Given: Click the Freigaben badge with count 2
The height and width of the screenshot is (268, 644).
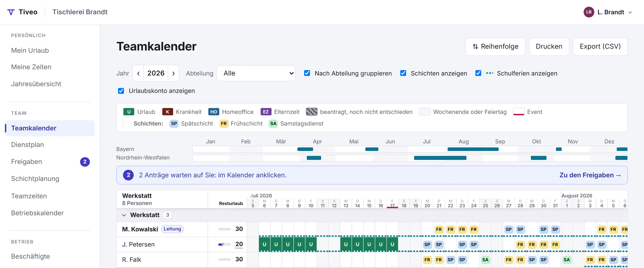Looking at the screenshot, I should coord(85,162).
